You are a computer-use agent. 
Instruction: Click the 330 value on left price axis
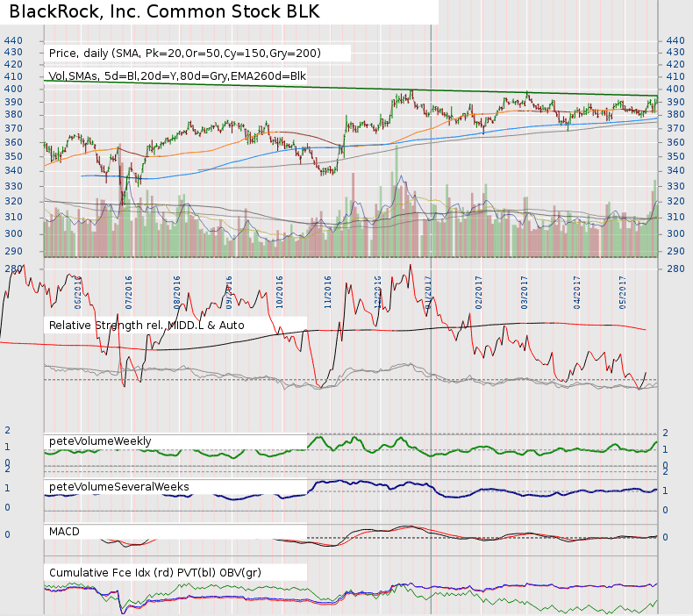coord(13,187)
